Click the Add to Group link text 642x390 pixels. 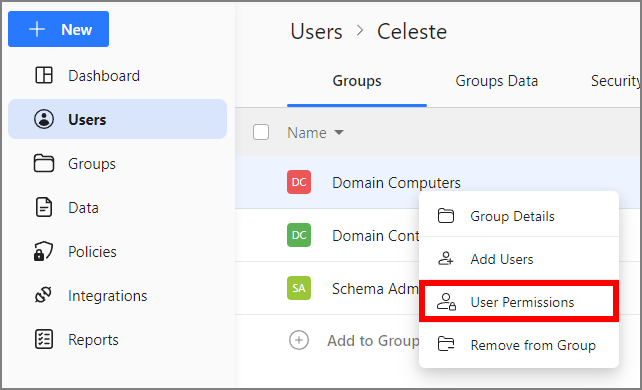373,340
